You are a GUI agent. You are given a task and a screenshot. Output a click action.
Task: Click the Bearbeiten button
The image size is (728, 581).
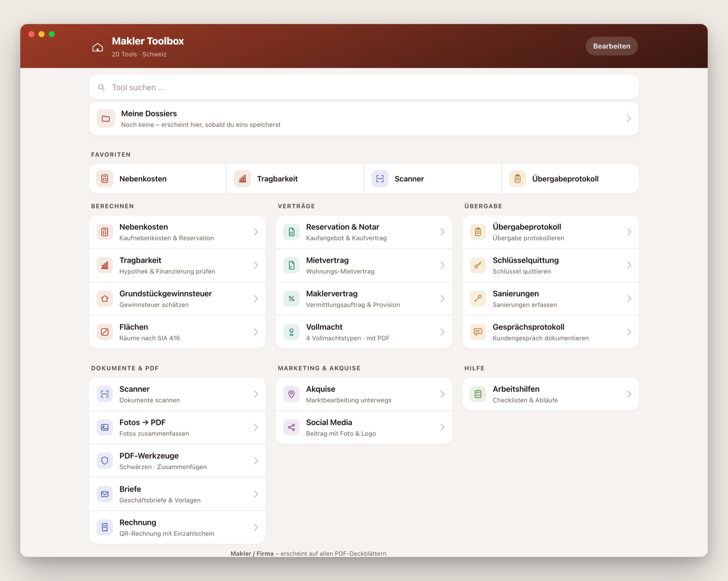click(x=612, y=46)
